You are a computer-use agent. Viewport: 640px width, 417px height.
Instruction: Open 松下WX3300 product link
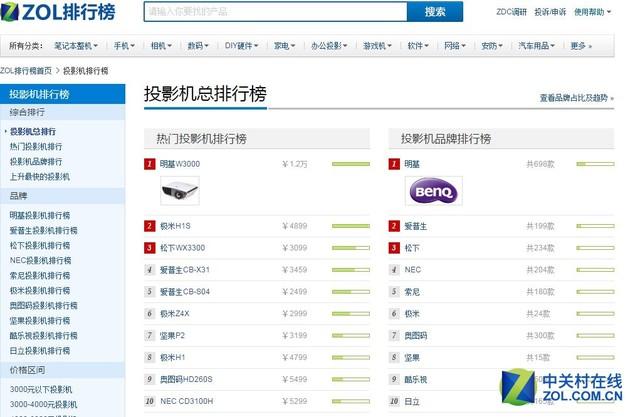[182, 248]
